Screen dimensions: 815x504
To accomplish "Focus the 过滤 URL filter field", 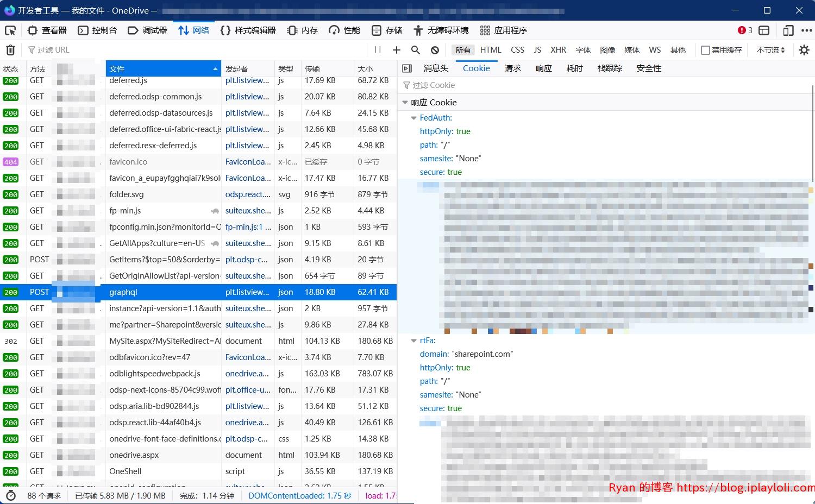I will point(196,50).
